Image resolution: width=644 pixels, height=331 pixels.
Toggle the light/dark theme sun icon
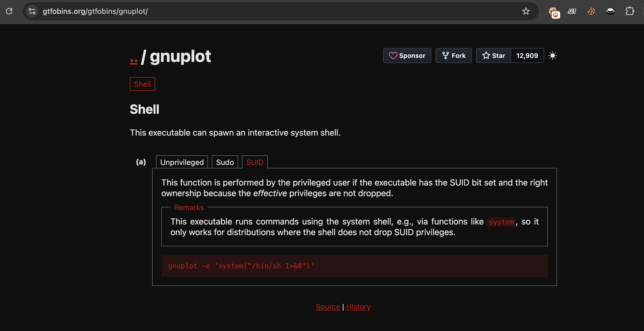click(x=552, y=56)
